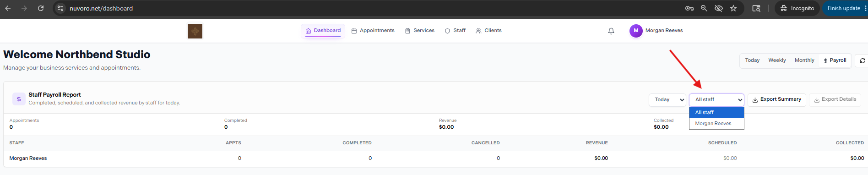
Task: Click the Export Summary button
Action: (x=777, y=99)
